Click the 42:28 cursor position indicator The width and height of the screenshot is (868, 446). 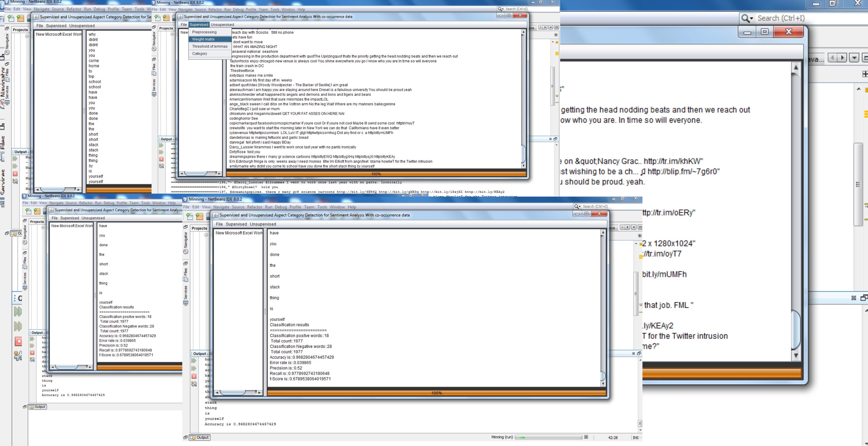pos(613,438)
